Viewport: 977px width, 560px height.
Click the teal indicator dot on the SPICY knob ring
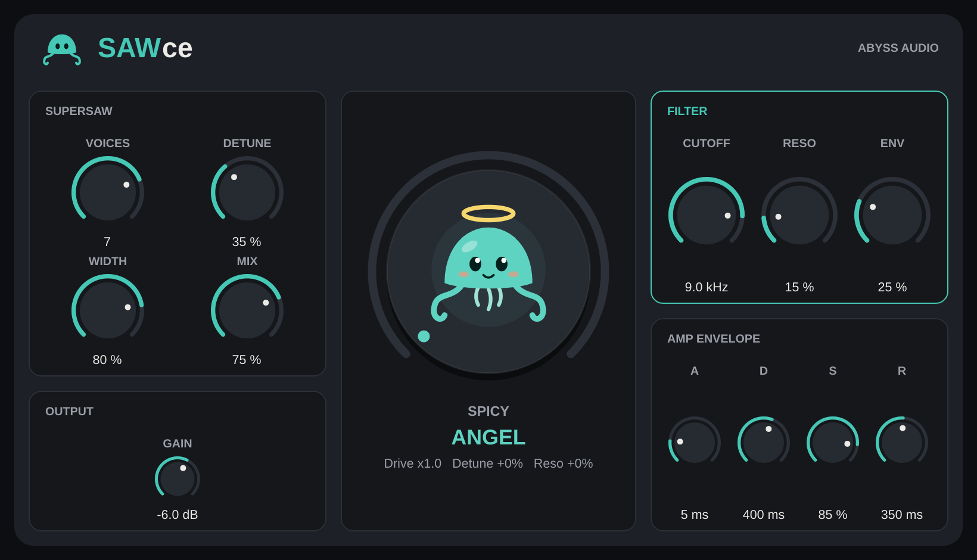[424, 336]
